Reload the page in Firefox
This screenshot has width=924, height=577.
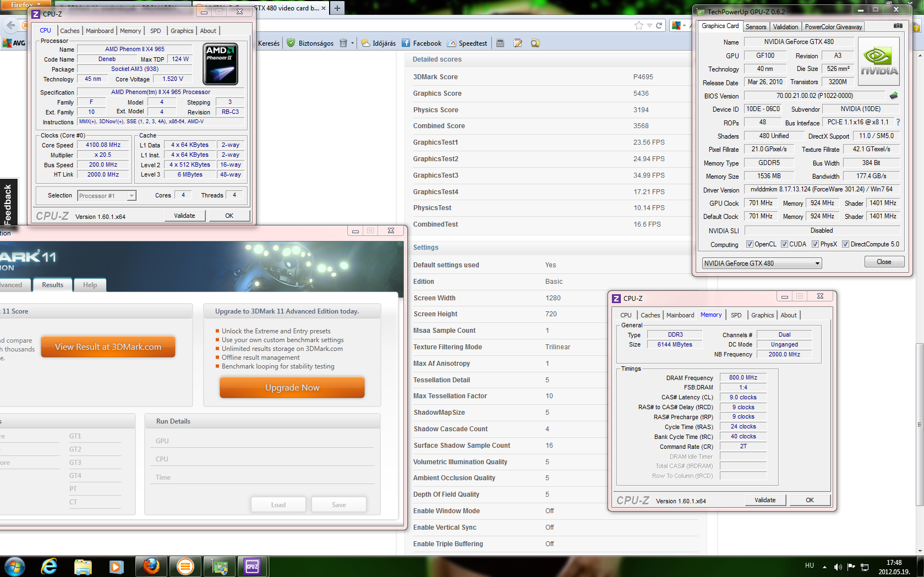pos(659,25)
